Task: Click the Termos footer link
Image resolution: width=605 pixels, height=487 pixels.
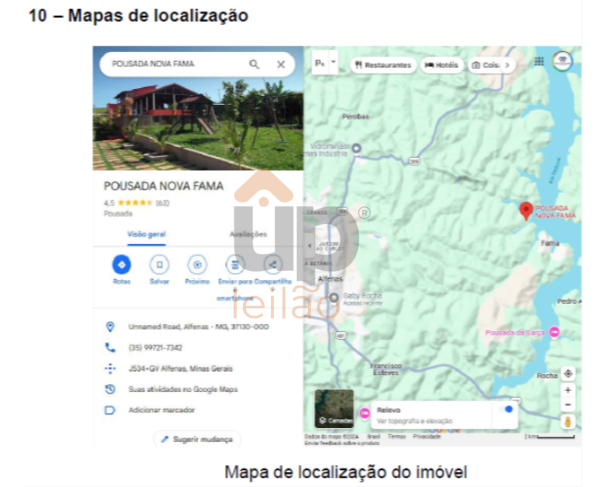Action: tap(397, 436)
